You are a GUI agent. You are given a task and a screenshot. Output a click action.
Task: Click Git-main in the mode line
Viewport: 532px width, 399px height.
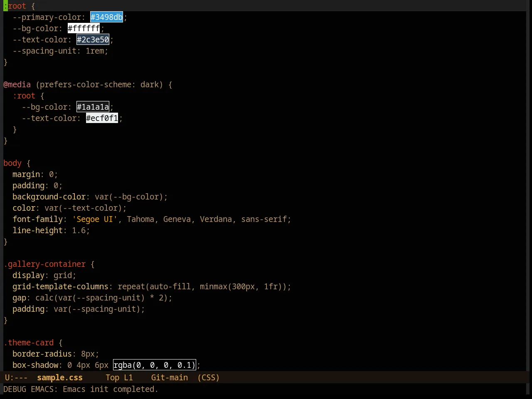[x=170, y=377]
